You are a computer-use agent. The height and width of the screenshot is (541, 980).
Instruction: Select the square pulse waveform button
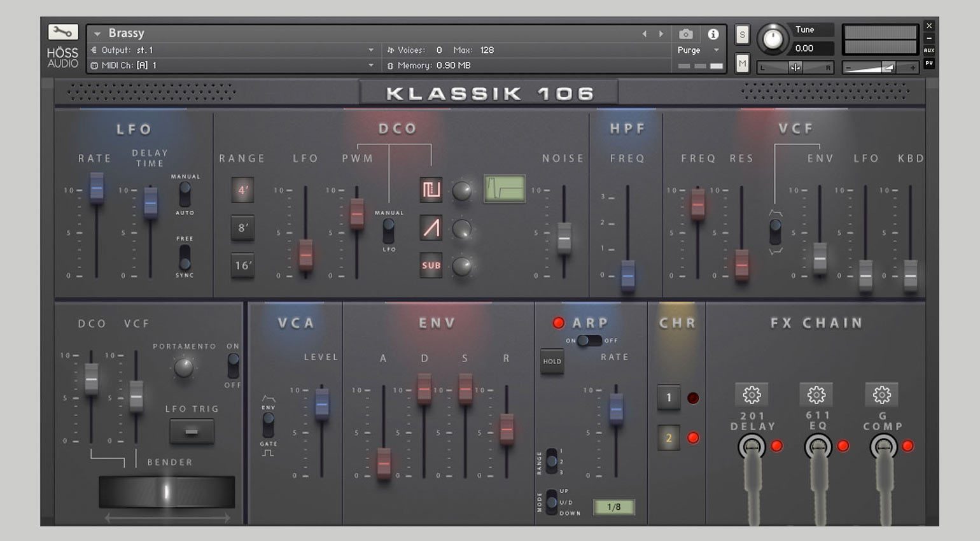click(431, 190)
